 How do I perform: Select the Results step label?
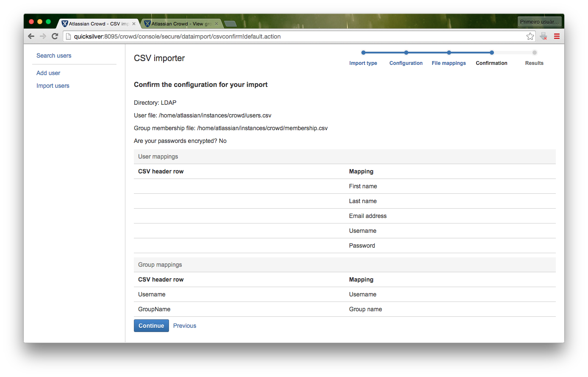pyautogui.click(x=534, y=63)
